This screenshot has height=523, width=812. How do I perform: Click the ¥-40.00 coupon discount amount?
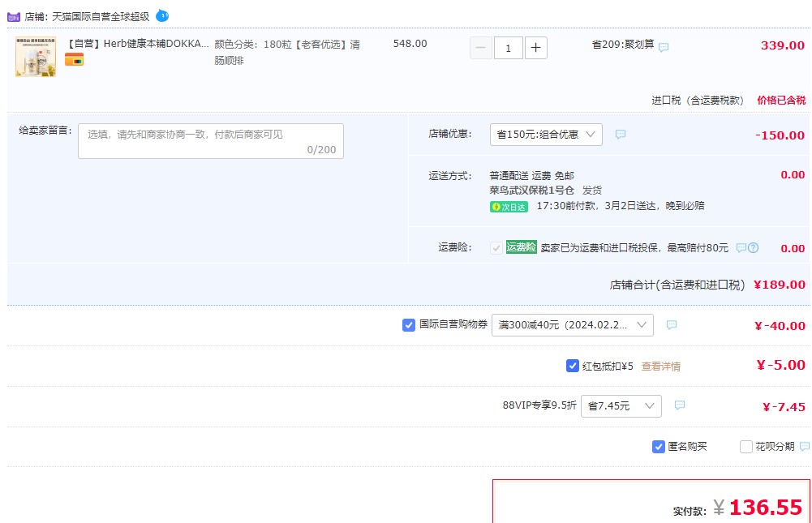coord(780,326)
